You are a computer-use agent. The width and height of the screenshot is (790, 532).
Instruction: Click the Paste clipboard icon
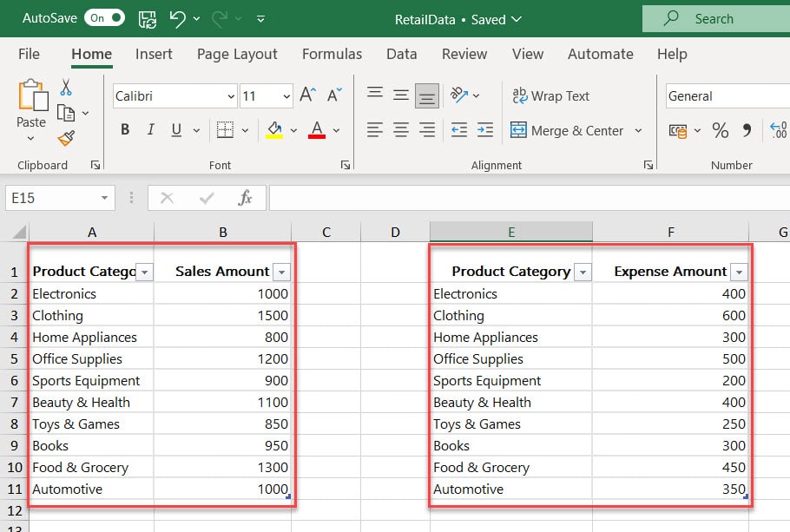(x=33, y=95)
